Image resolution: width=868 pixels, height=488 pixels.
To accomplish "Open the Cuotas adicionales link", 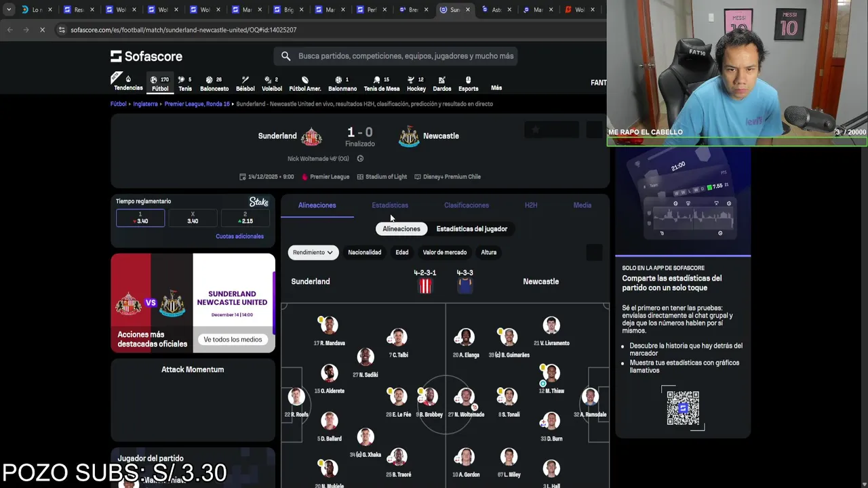I will (239, 237).
